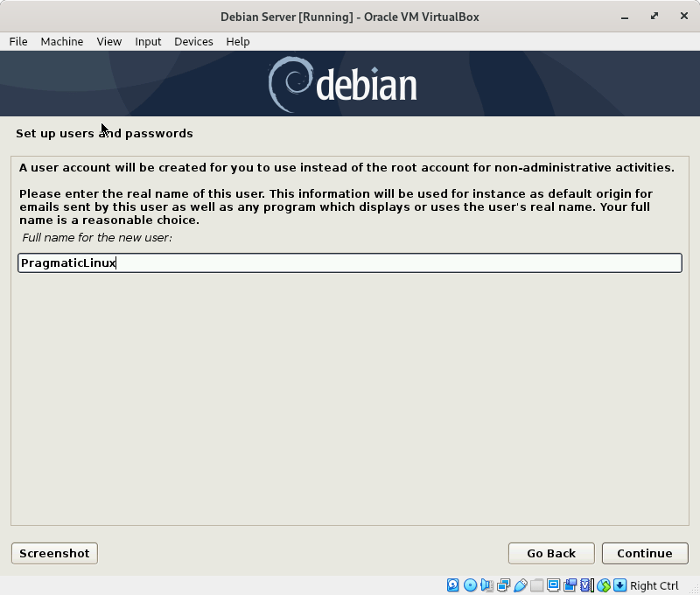Click the mouse integration status icon
This screenshot has height=595, width=700.
tap(603, 585)
